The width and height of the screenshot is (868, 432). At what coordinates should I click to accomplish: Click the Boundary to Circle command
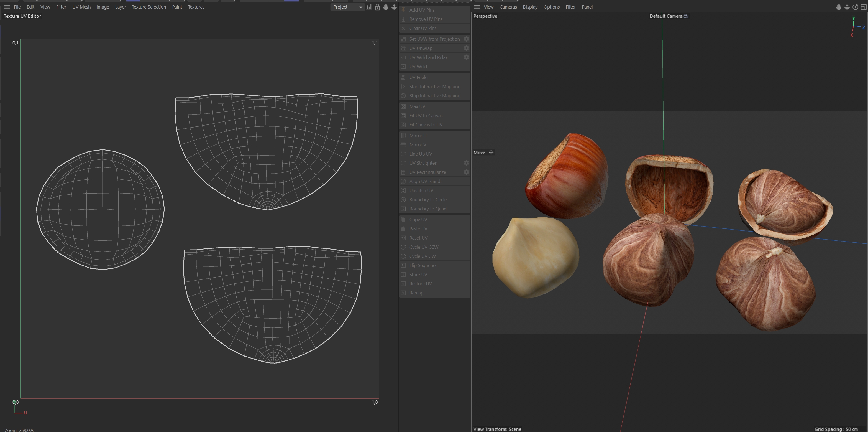427,200
